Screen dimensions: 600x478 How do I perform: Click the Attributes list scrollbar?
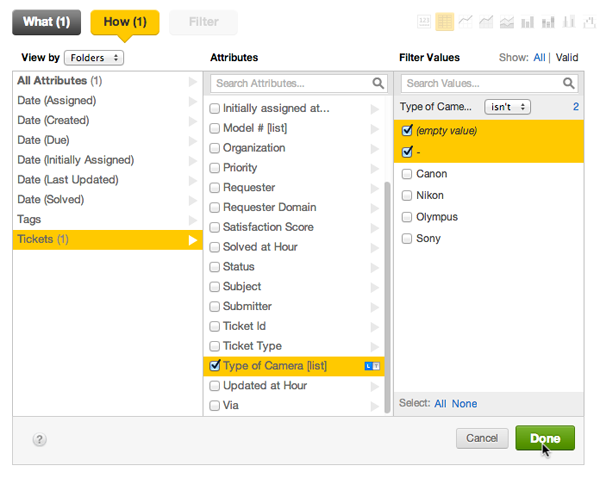(388, 290)
